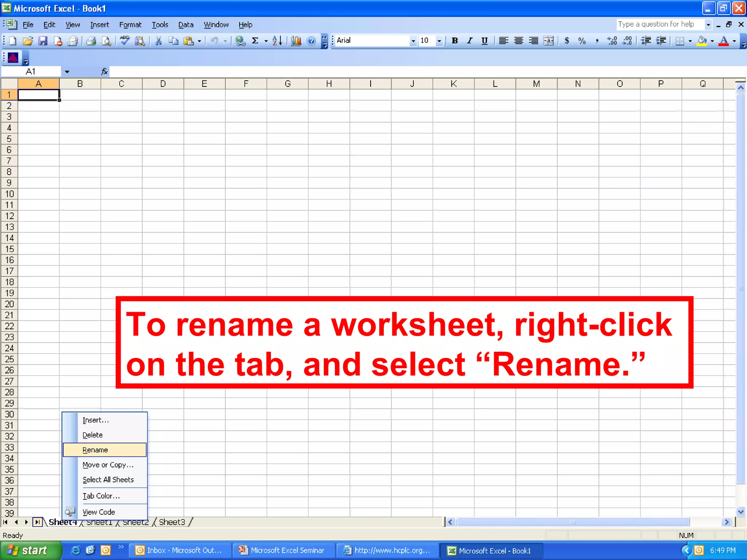Save the workbook with the floppy icon
747x560 pixels.
click(43, 41)
